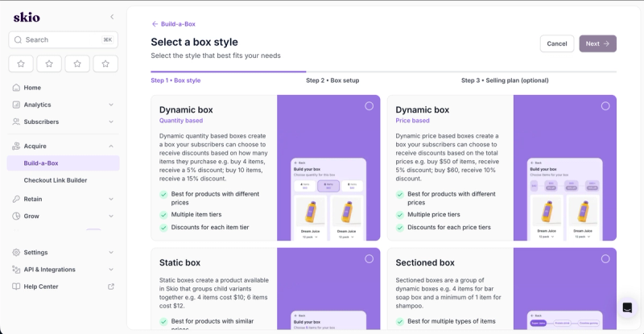
Task: Click the Subscribers people icon
Action: coord(16,122)
